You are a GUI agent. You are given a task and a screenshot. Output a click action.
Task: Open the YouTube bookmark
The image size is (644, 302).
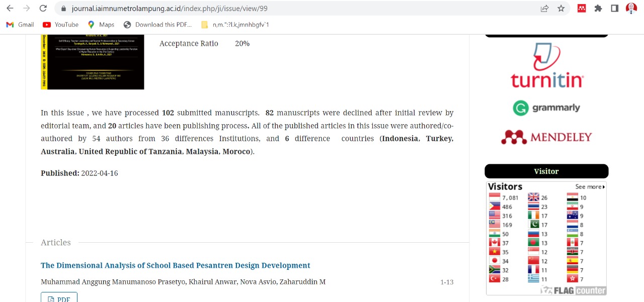click(x=61, y=25)
